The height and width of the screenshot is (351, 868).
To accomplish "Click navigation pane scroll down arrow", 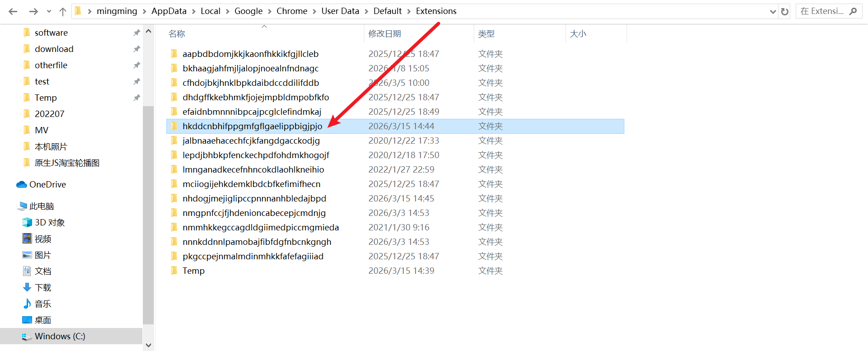I will click(148, 345).
